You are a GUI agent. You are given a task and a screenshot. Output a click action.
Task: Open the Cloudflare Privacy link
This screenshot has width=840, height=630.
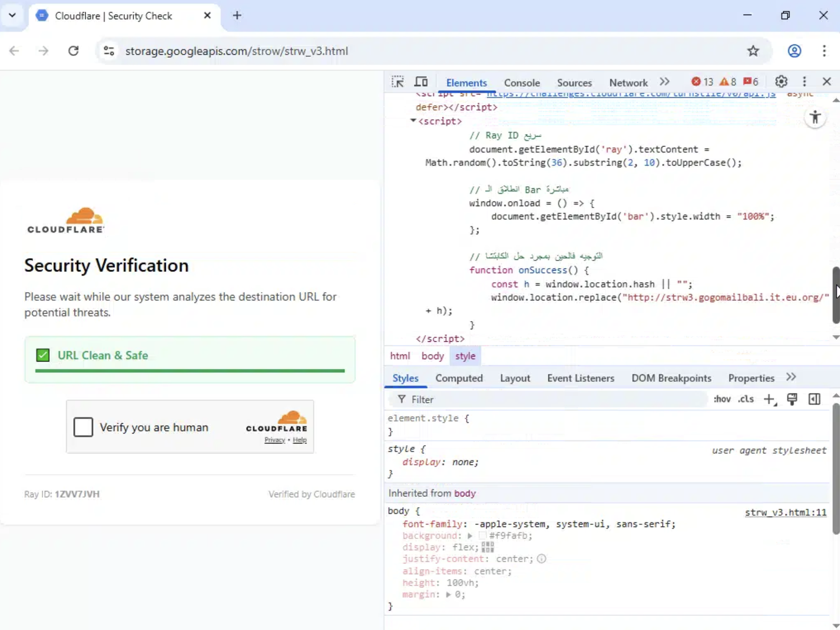click(x=274, y=440)
